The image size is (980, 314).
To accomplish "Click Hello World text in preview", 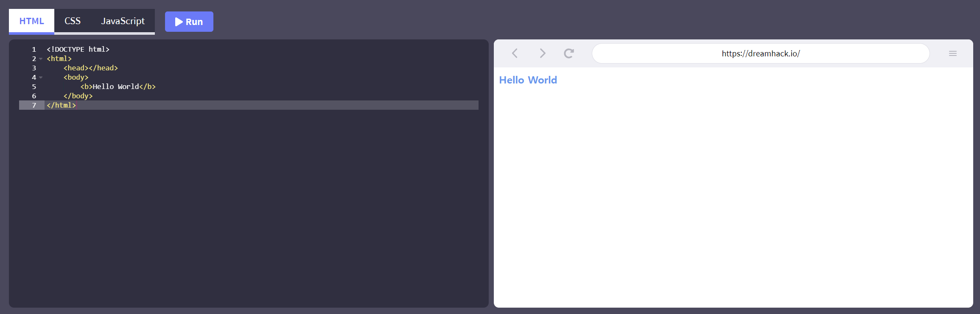I will (528, 80).
